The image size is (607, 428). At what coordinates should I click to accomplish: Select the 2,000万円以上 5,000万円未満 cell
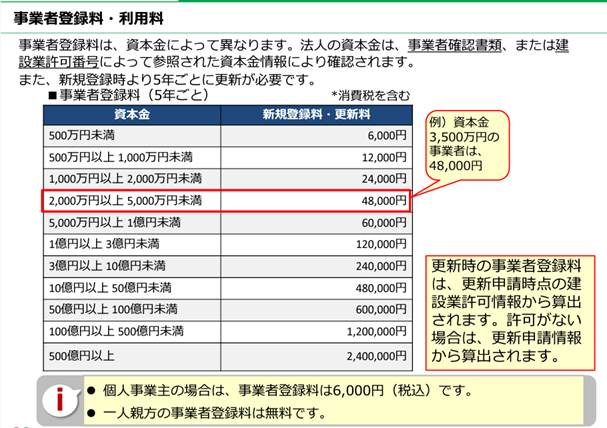[x=132, y=200]
